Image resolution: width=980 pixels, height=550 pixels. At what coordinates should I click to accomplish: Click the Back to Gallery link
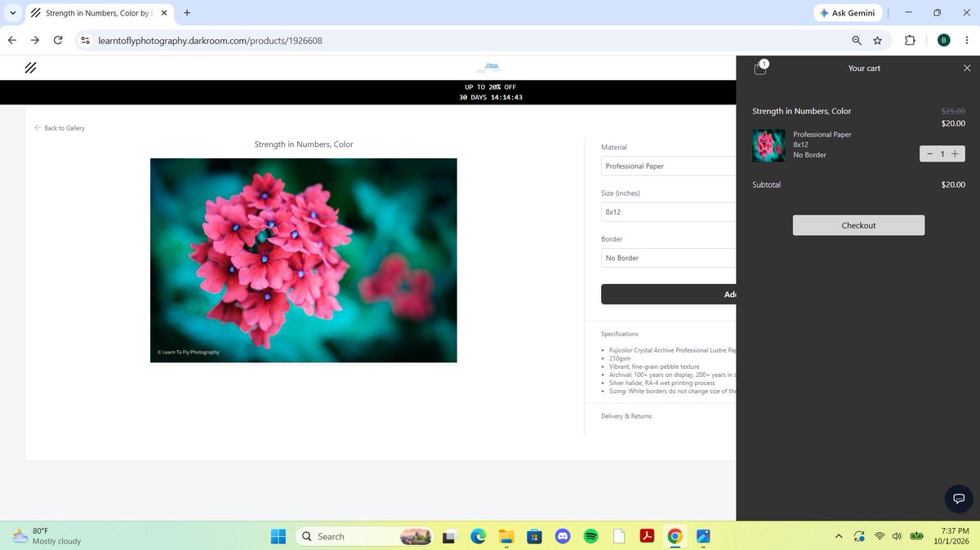click(60, 128)
